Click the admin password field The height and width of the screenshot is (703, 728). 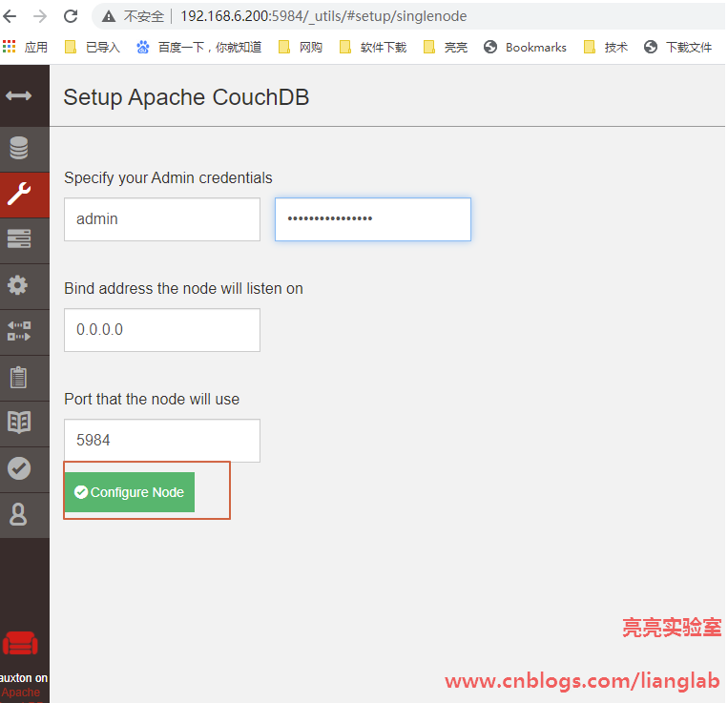[x=373, y=219]
